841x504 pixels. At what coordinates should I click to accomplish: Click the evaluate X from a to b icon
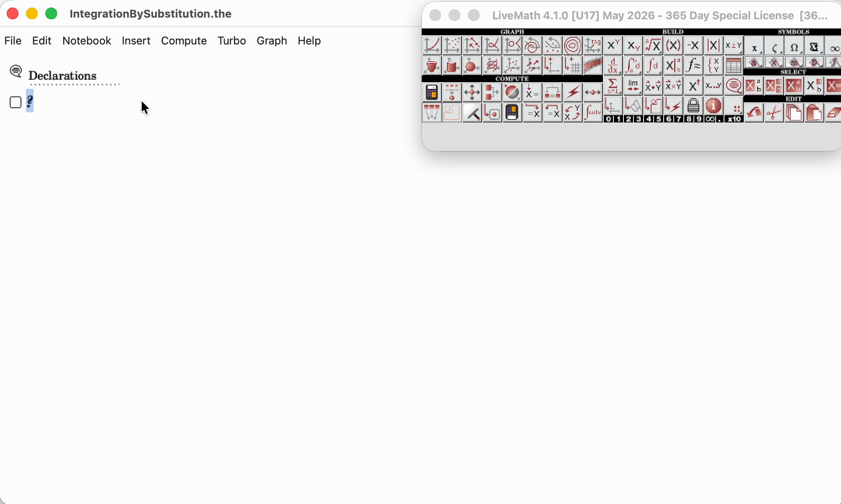673,65
